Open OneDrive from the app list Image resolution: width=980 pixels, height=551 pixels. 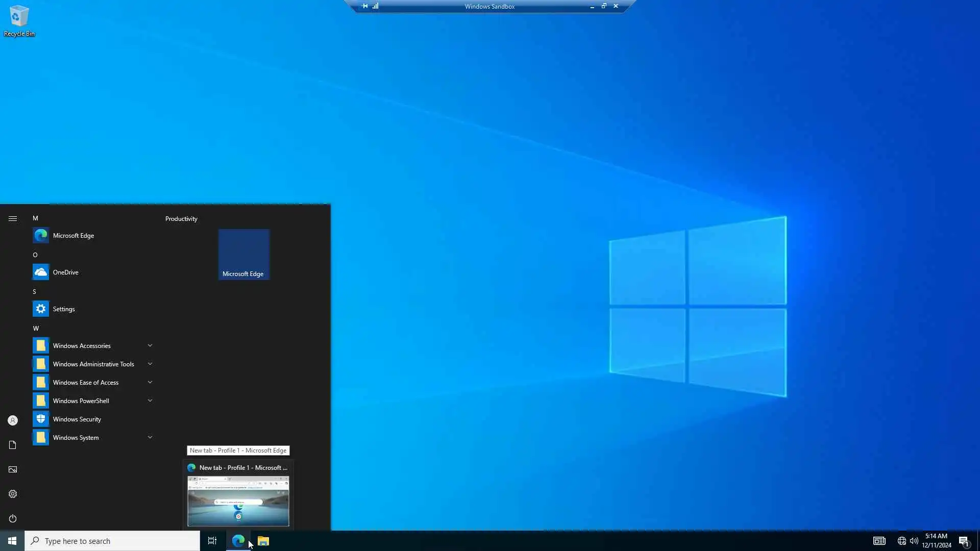(x=65, y=272)
